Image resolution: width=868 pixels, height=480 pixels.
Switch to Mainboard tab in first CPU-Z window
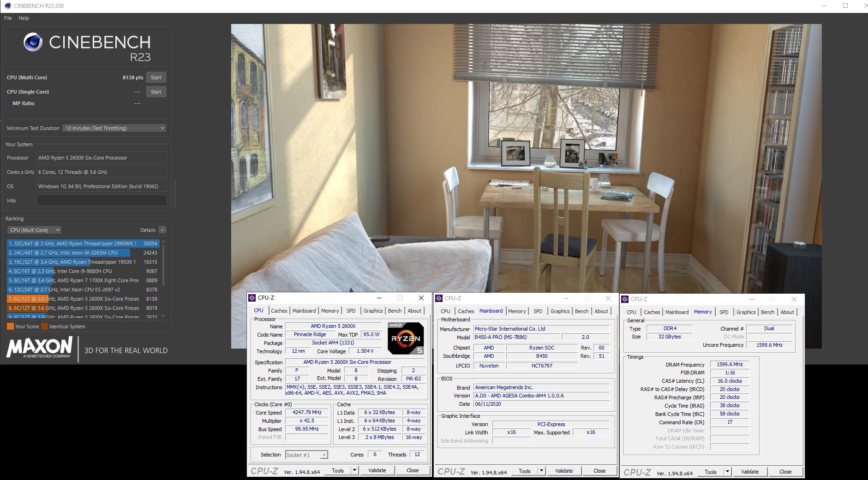(x=304, y=311)
